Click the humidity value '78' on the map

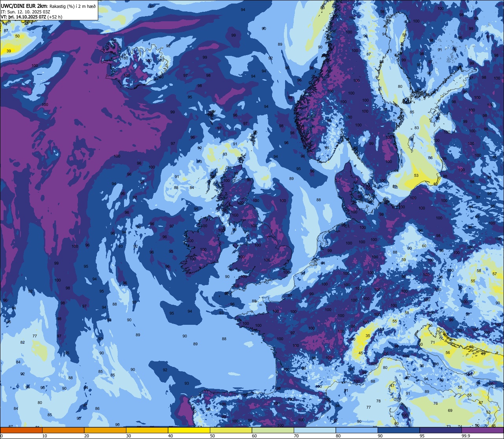click(378, 401)
